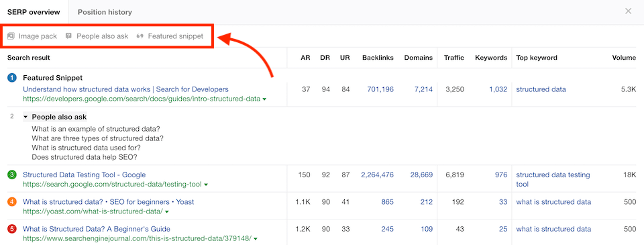644x245 pixels.
Task: Expand the searchenginejournal.com URL dropdown arrow
Action: pyautogui.click(x=256, y=239)
